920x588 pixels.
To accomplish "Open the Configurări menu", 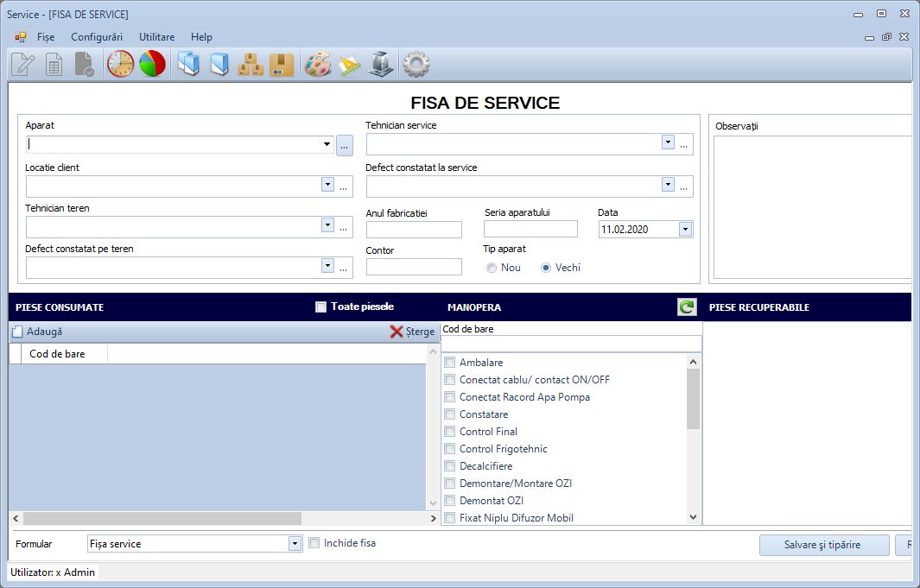I will pyautogui.click(x=97, y=37).
